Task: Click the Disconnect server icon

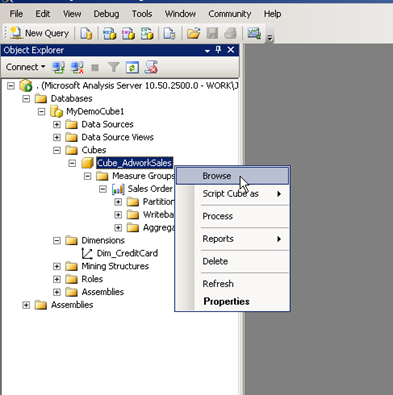Action: pyautogui.click(x=77, y=67)
